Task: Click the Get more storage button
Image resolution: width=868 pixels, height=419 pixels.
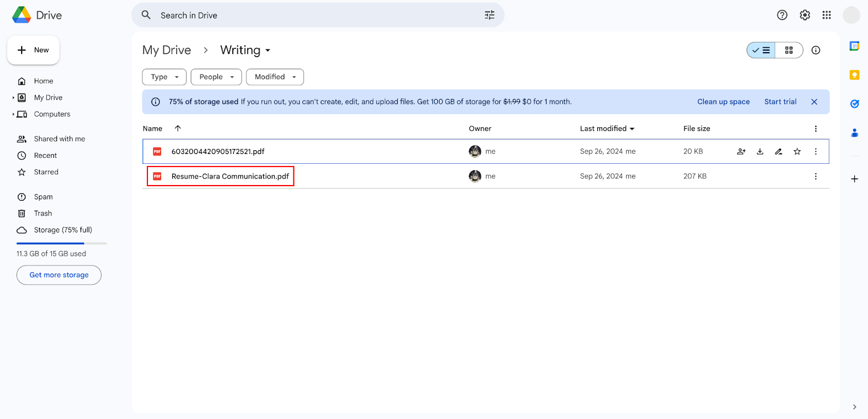Action: point(59,275)
